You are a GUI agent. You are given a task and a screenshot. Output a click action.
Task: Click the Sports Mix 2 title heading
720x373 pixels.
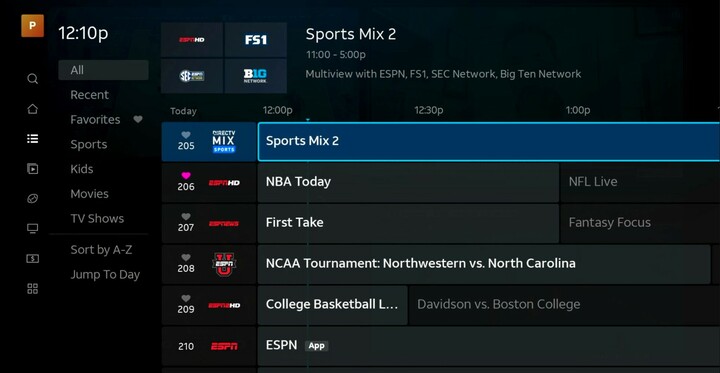pos(351,34)
